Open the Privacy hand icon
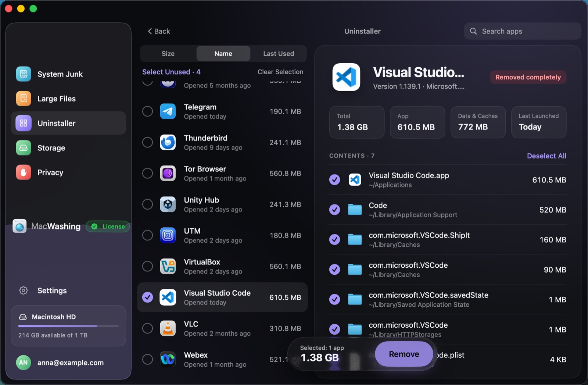This screenshot has height=385, width=588. coord(24,172)
